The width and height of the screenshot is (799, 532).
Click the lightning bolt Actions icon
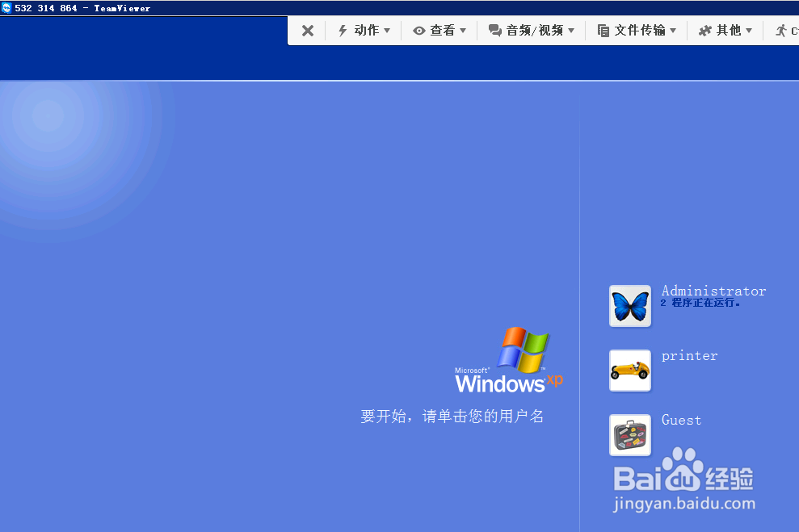[x=343, y=31]
